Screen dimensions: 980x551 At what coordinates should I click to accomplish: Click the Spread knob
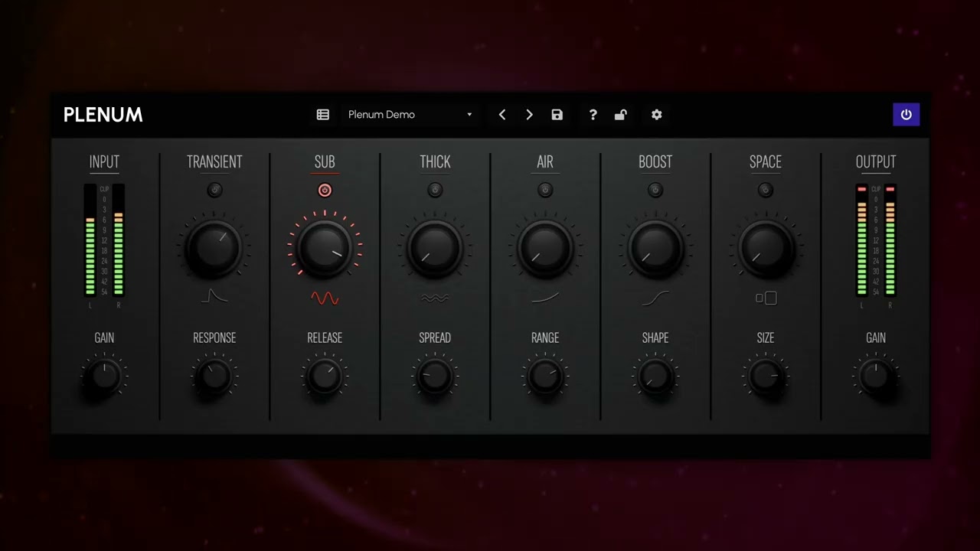tap(435, 376)
